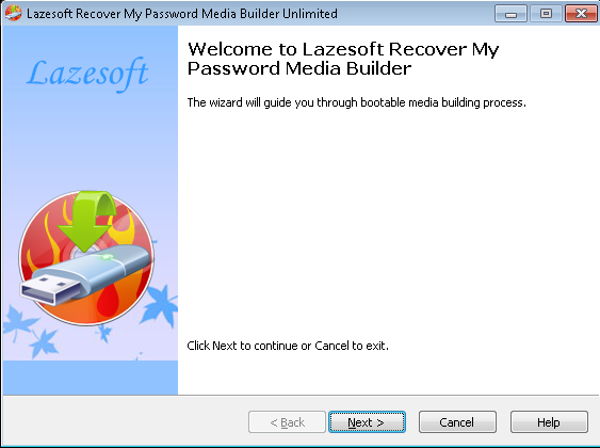Minimize the Media Builder window

pyautogui.click(x=510, y=14)
